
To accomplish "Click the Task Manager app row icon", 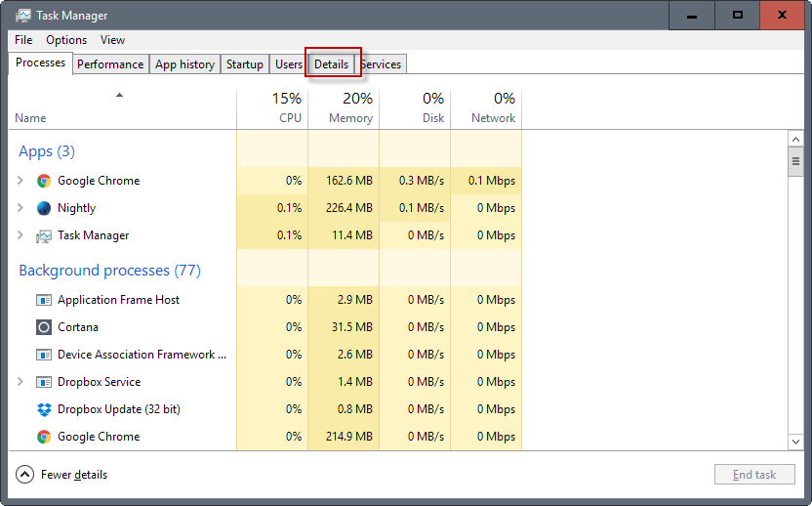I will click(x=44, y=235).
